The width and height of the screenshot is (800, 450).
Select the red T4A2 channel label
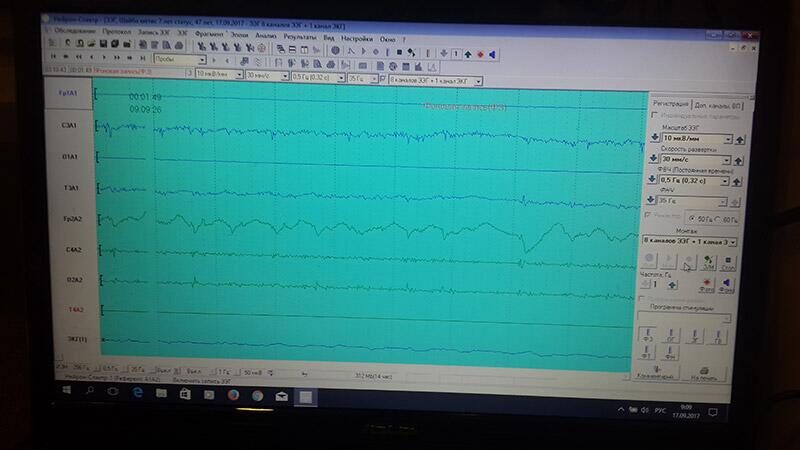[76, 309]
